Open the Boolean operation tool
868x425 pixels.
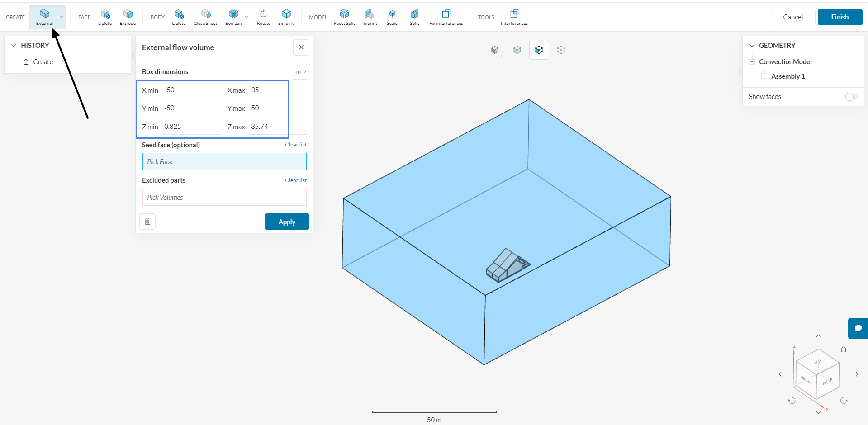233,17
